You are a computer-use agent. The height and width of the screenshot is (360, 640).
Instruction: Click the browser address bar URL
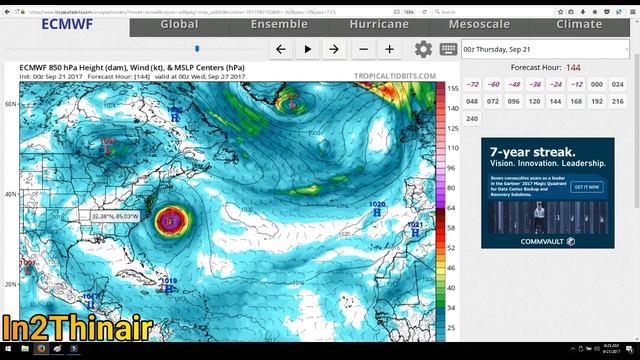click(182, 12)
